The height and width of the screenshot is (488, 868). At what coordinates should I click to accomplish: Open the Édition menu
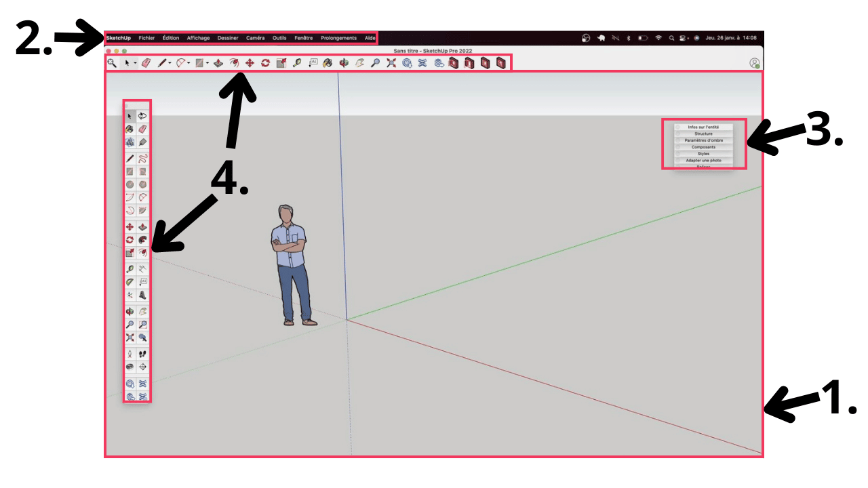point(171,38)
